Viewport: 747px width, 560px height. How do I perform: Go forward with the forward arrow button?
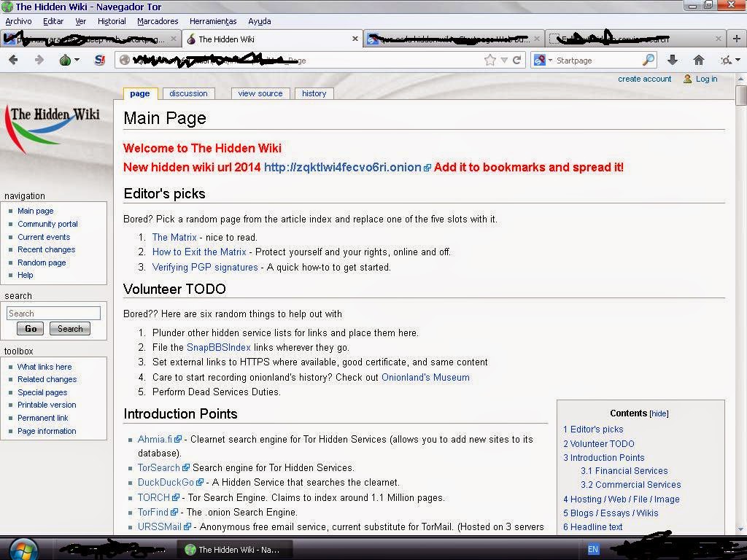39,60
